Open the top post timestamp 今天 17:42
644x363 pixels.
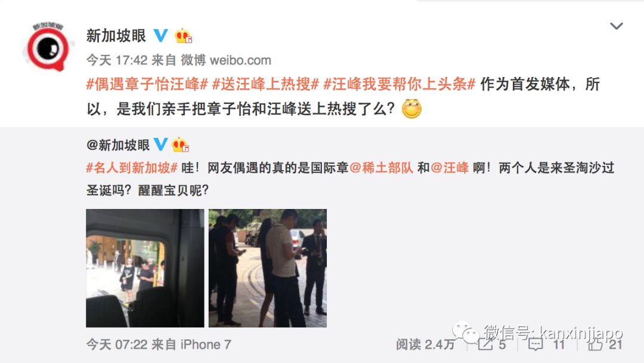tap(117, 60)
